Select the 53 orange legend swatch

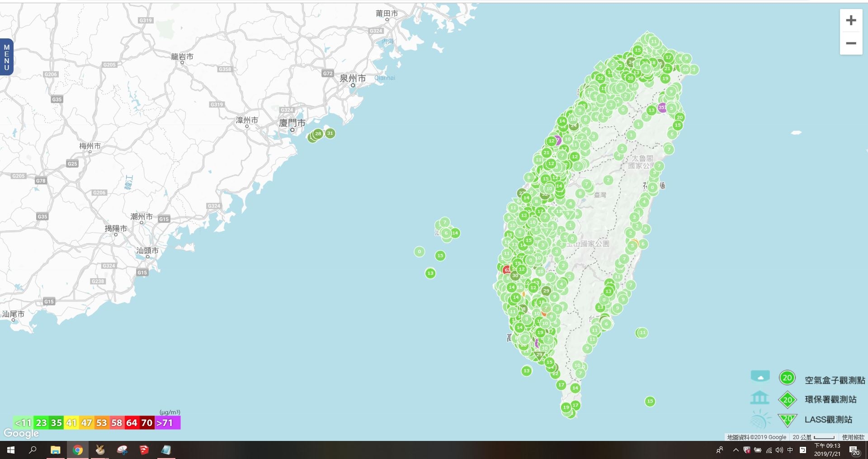pos(102,423)
